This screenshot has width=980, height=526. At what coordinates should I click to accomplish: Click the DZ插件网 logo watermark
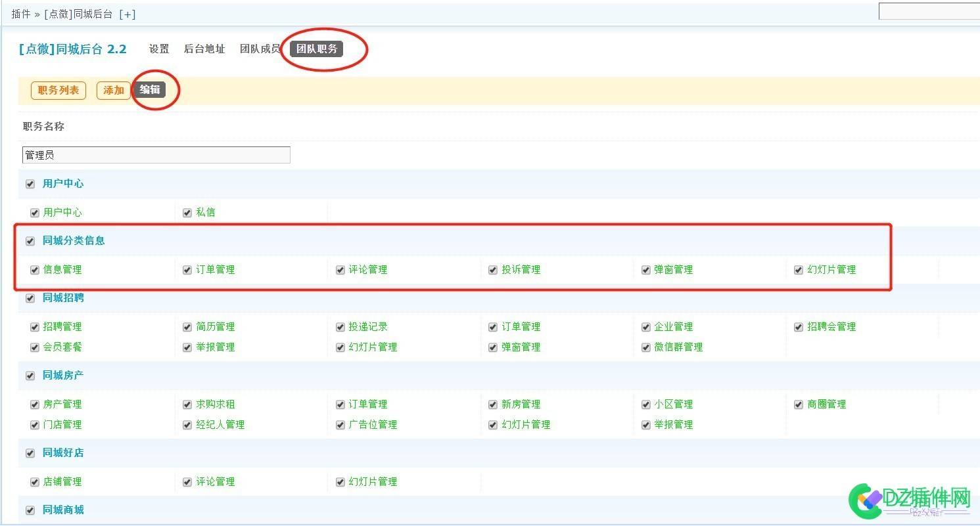(910, 500)
